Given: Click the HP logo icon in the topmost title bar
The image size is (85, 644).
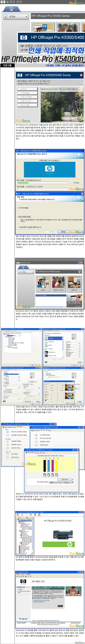Looking at the screenshot, I should tap(3, 2).
